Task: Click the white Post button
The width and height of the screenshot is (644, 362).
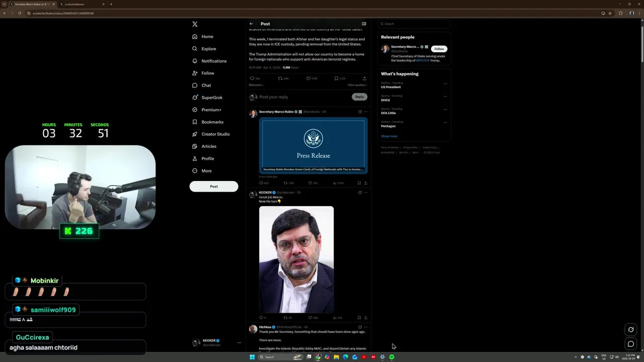Action: pos(214,187)
